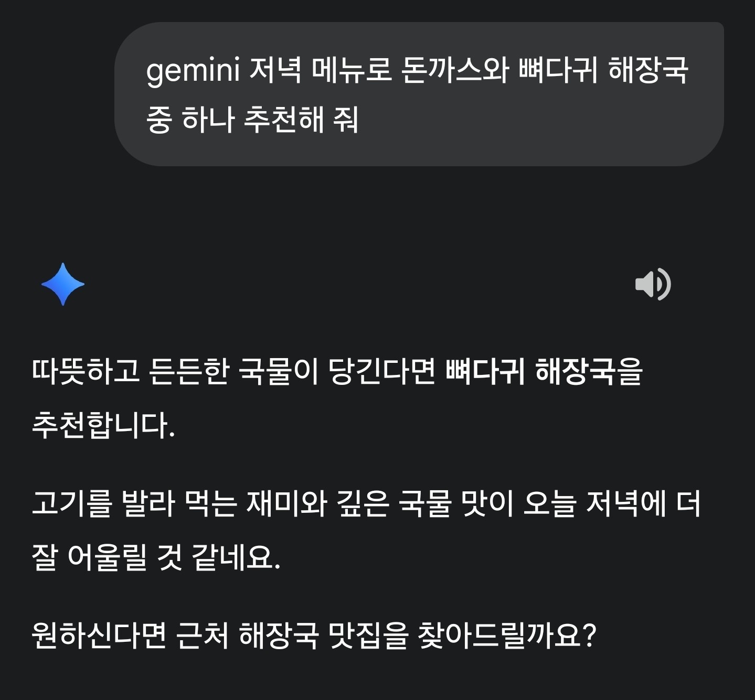755x700 pixels.
Task: Click "원하신다면" in the follow-up question
Action: (99, 636)
